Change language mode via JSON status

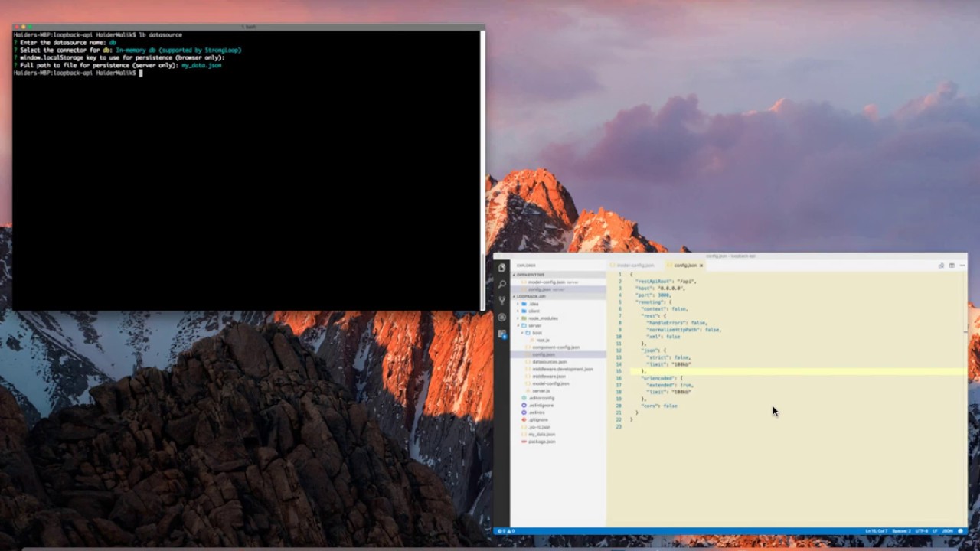(x=948, y=530)
